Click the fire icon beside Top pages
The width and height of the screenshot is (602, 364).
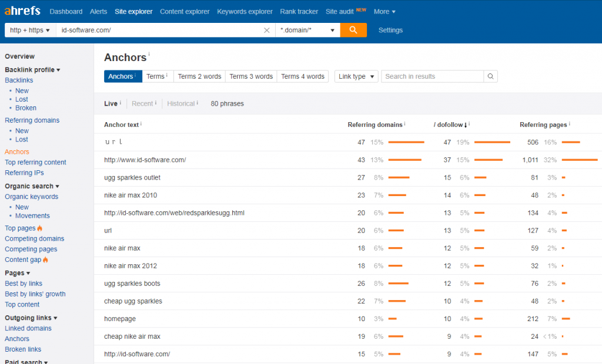pos(39,228)
